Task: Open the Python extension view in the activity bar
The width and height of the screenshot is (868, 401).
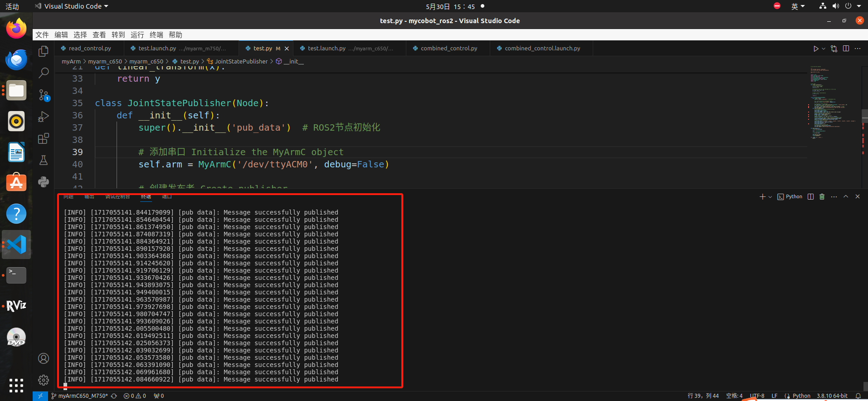Action: coord(44,182)
